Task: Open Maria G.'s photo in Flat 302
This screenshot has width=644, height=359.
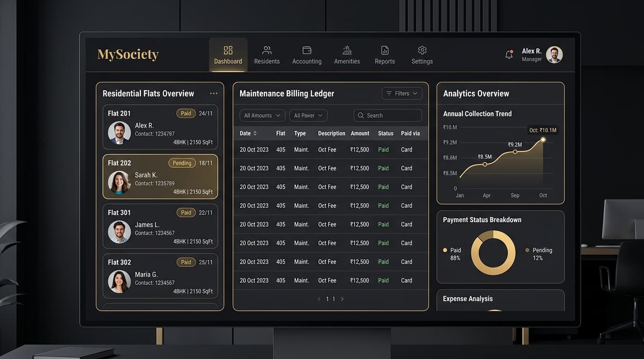Action: coord(119,281)
